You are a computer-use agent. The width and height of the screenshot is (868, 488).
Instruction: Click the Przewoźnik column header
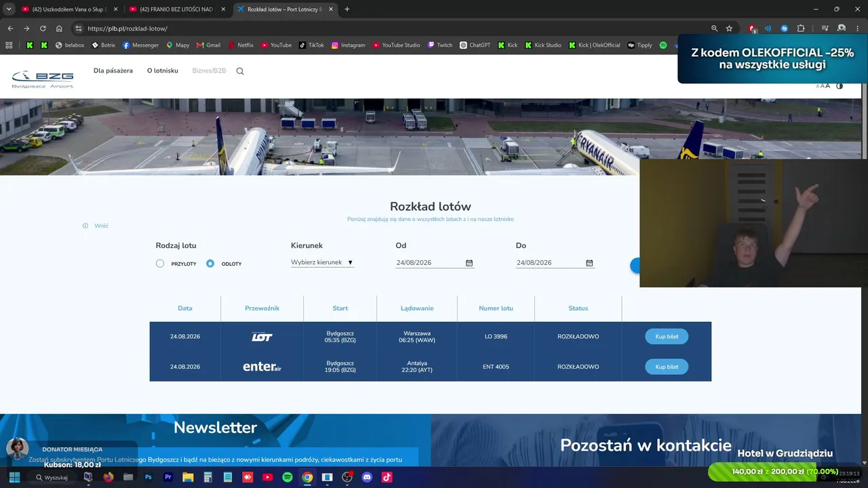[x=262, y=308]
